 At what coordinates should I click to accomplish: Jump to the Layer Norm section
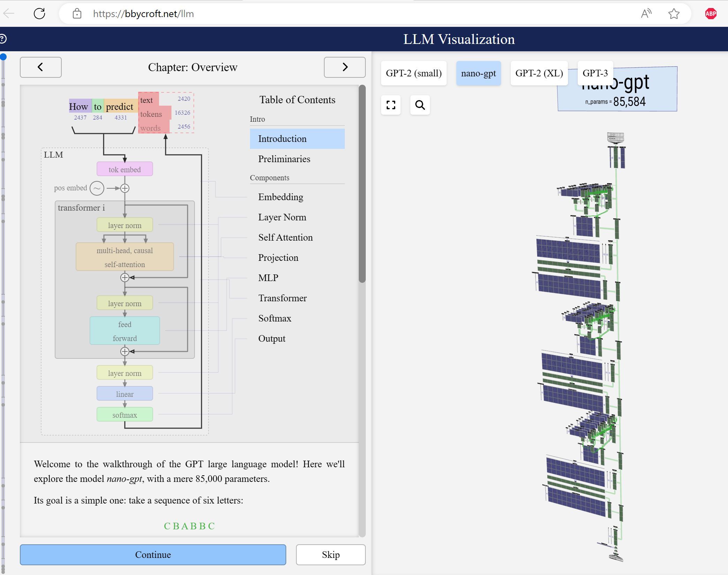(x=297, y=217)
